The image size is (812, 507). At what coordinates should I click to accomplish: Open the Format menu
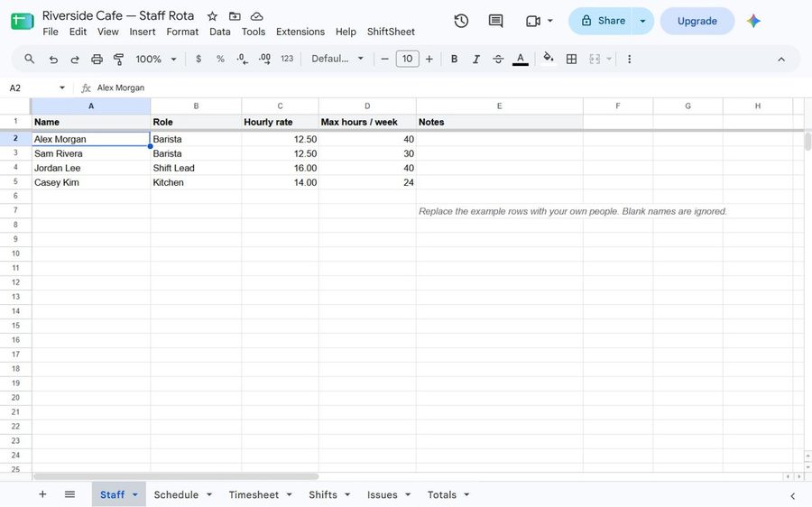(182, 32)
